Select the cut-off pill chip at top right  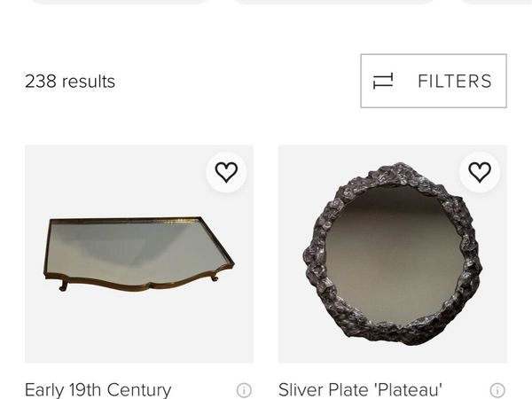(x=497, y=2)
